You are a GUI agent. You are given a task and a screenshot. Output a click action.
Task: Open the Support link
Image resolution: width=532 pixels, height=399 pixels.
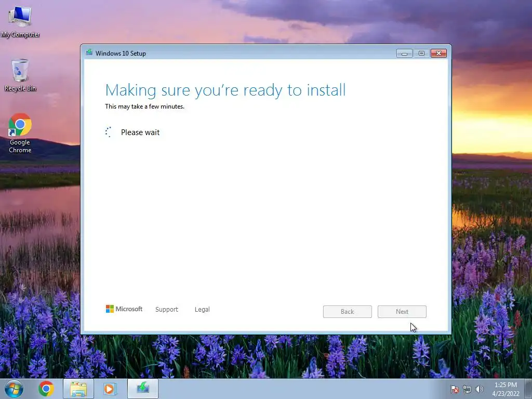(167, 310)
